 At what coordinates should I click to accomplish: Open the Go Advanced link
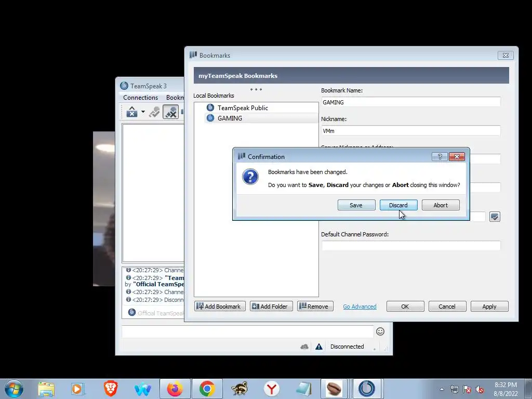click(360, 307)
